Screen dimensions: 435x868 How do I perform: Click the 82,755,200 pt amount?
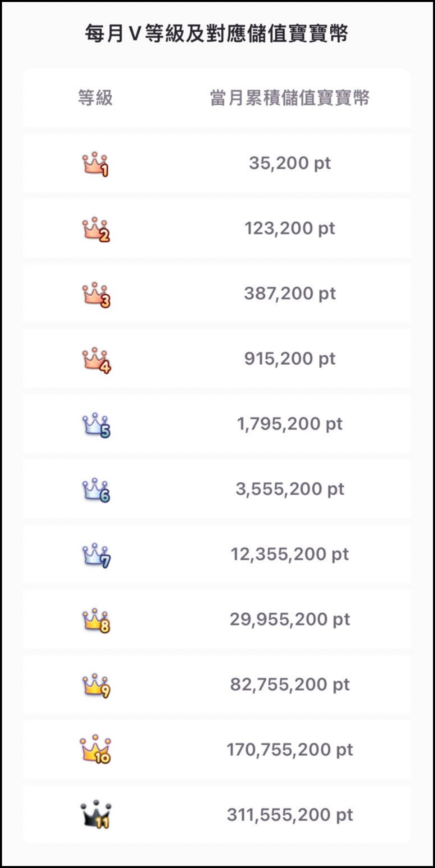pyautogui.click(x=289, y=684)
